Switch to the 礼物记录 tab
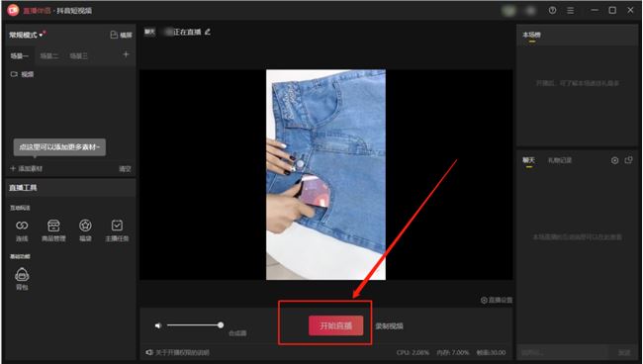The image size is (643, 364). 560,160
